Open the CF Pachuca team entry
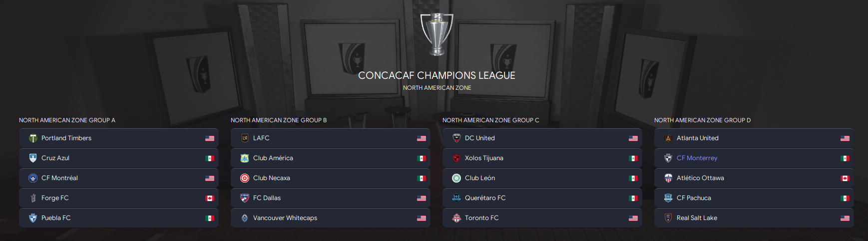The width and height of the screenshot is (868, 241). [x=694, y=198]
